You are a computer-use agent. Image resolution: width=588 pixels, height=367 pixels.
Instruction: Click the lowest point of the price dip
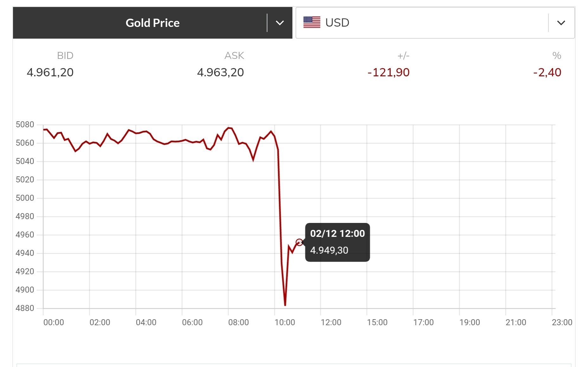point(285,305)
